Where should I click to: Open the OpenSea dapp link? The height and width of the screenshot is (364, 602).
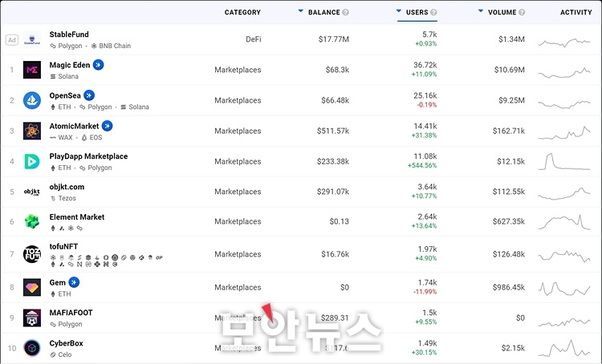click(x=65, y=95)
